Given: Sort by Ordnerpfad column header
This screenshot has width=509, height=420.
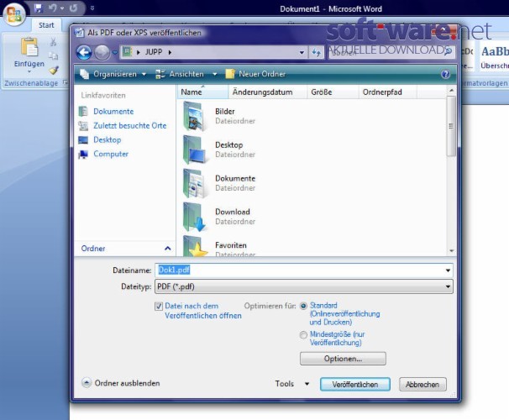Looking at the screenshot, I should tap(387, 92).
